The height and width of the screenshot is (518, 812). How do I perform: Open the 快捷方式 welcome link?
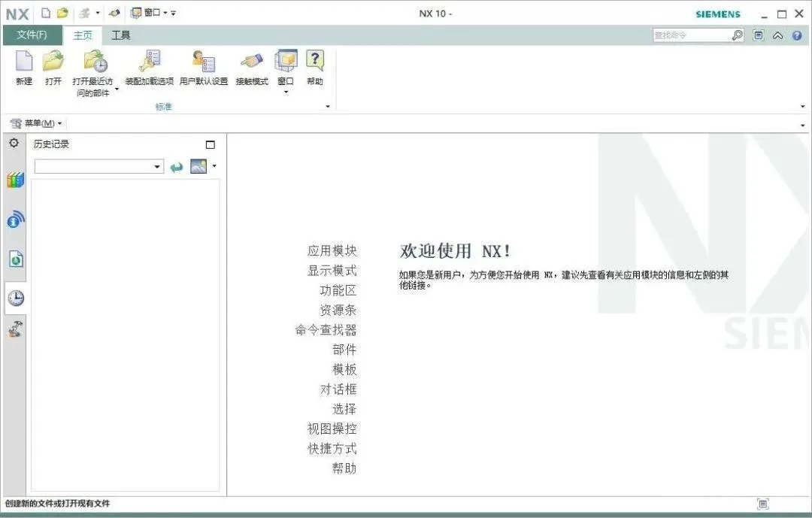(332, 448)
